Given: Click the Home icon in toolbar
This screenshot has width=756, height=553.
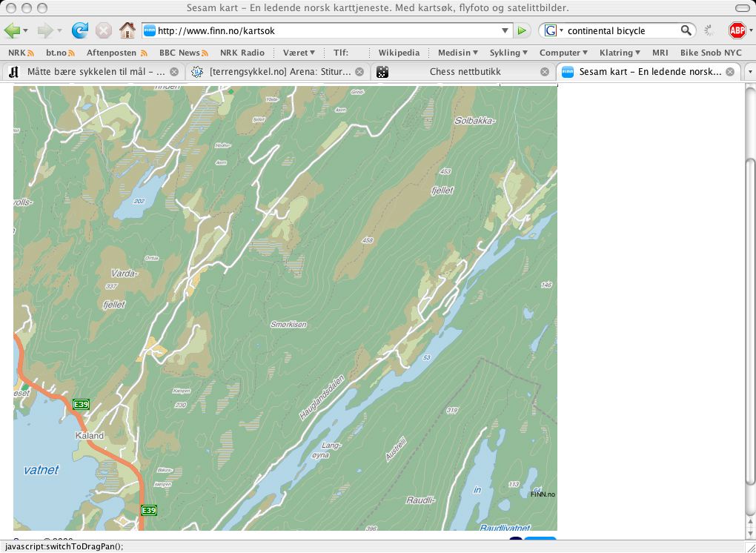Looking at the screenshot, I should click(x=127, y=30).
